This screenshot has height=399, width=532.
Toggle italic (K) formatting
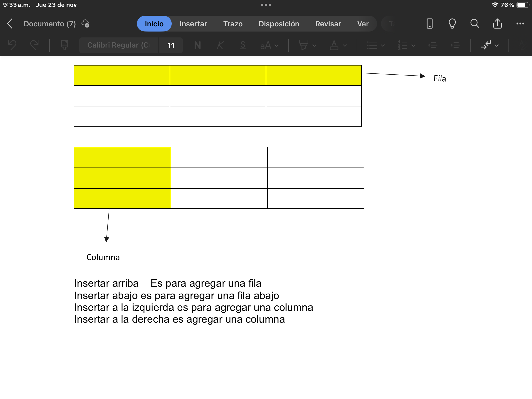click(x=220, y=45)
